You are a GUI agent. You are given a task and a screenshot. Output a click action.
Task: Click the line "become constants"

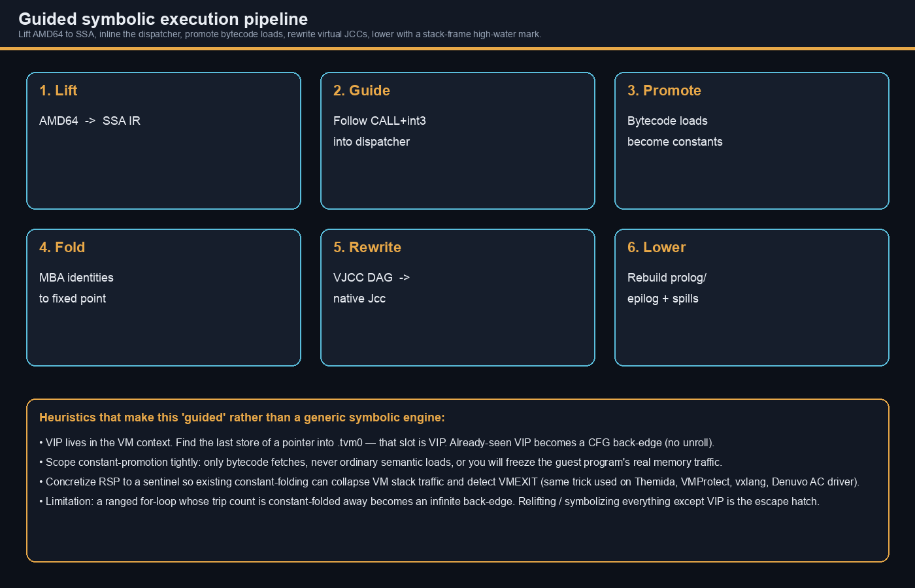pyautogui.click(x=675, y=142)
